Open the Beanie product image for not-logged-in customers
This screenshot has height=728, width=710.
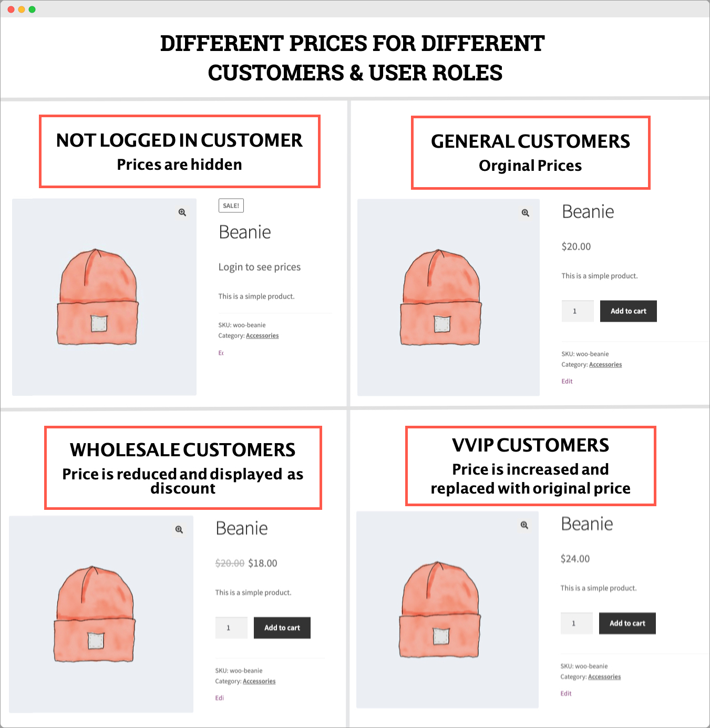(x=104, y=297)
